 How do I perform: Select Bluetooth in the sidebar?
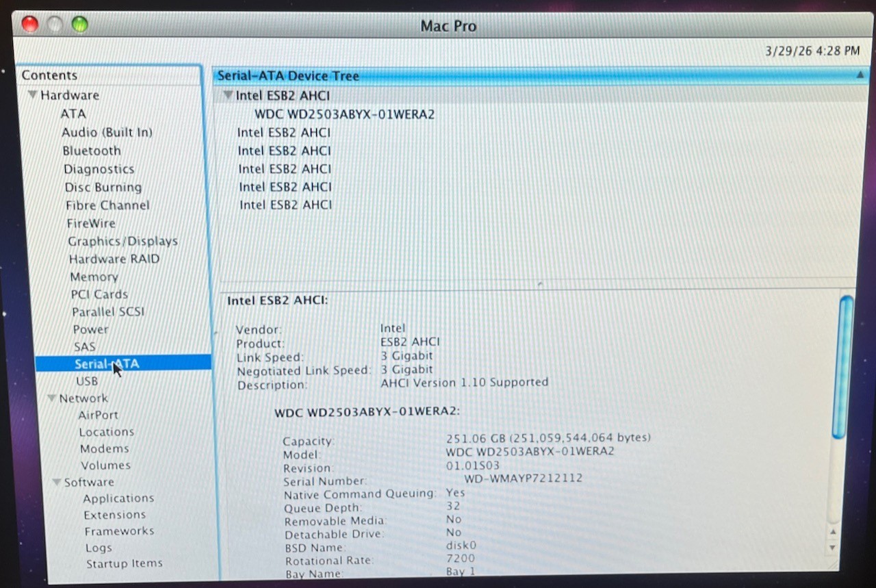(92, 151)
